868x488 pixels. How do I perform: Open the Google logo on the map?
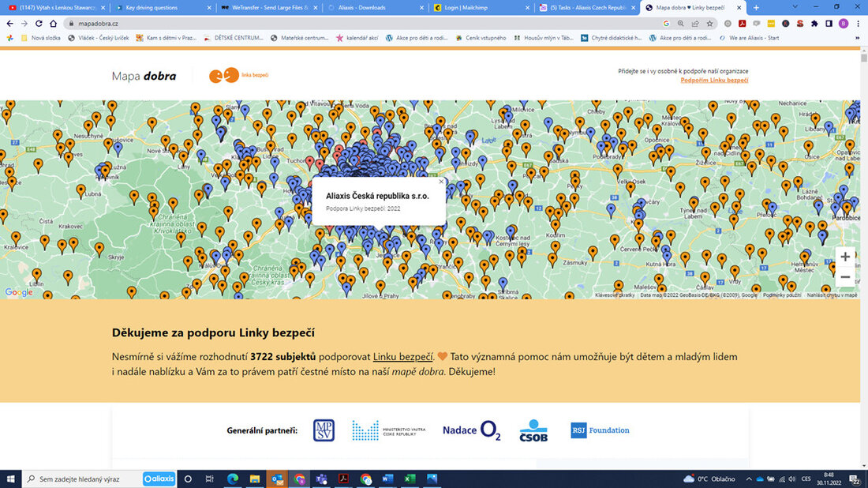[19, 292]
